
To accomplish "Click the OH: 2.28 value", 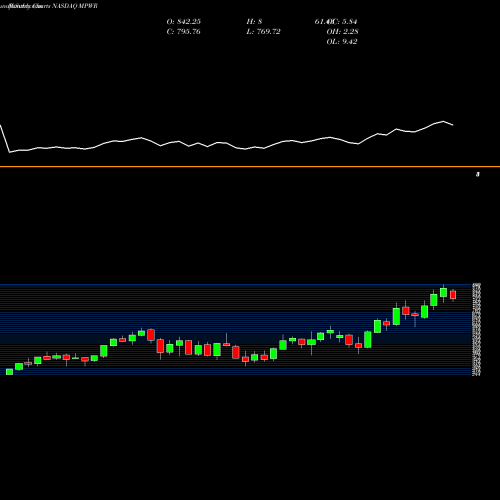I will click(x=342, y=32).
